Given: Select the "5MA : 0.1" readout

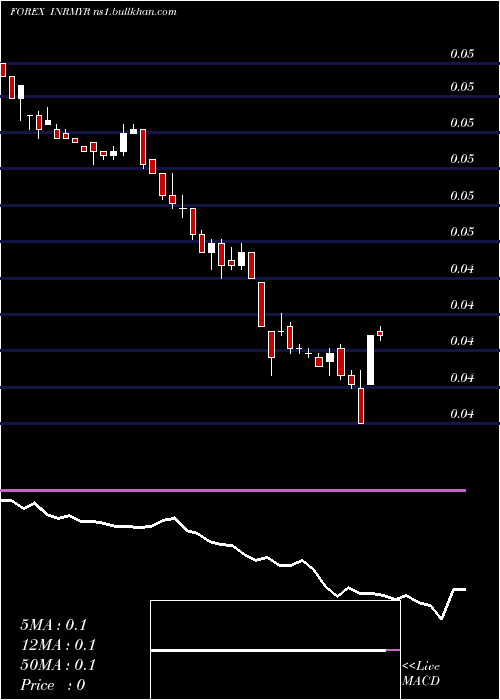Looking at the screenshot, I should click(x=53, y=625).
